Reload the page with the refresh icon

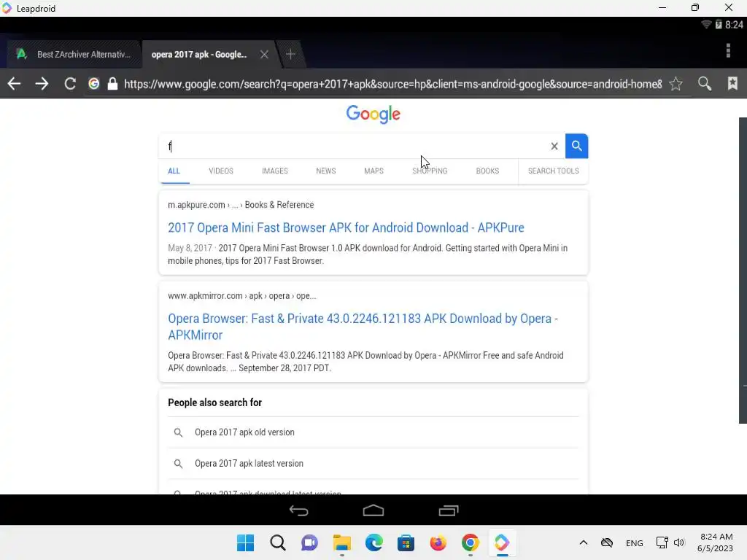pos(70,84)
